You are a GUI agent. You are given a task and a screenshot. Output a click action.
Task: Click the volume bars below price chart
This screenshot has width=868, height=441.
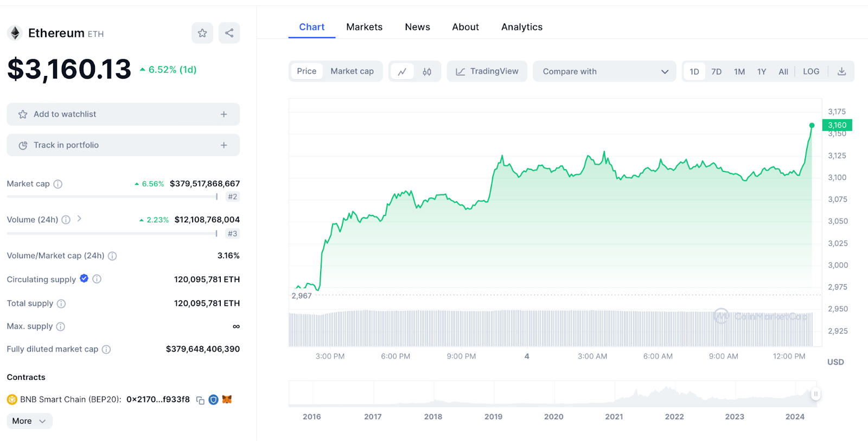pyautogui.click(x=551, y=329)
